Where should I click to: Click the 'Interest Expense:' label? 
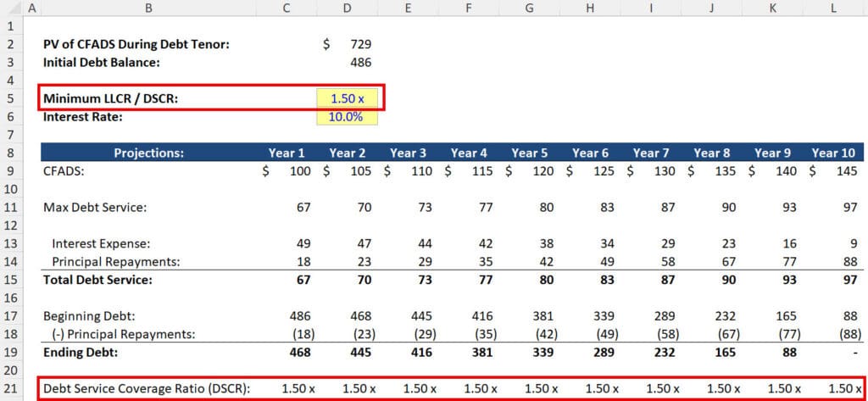coord(102,243)
